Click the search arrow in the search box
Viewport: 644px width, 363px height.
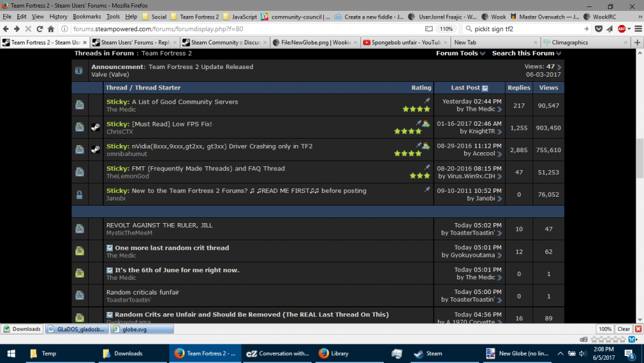click(x=586, y=29)
